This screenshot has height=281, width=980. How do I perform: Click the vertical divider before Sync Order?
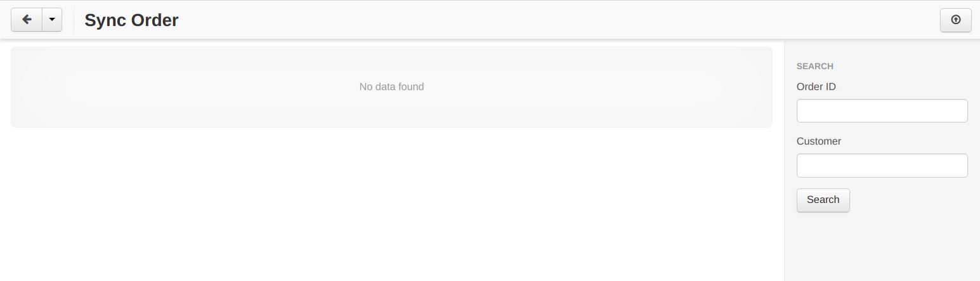click(x=74, y=20)
